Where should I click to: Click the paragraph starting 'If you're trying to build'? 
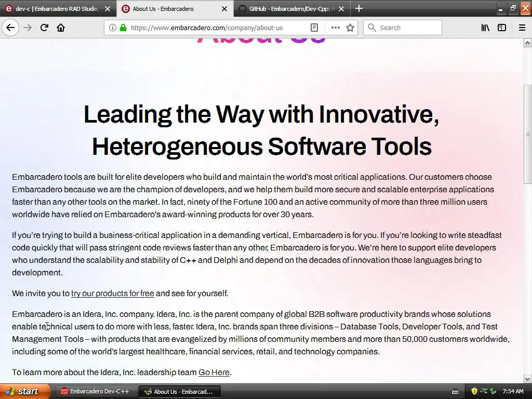[257, 254]
